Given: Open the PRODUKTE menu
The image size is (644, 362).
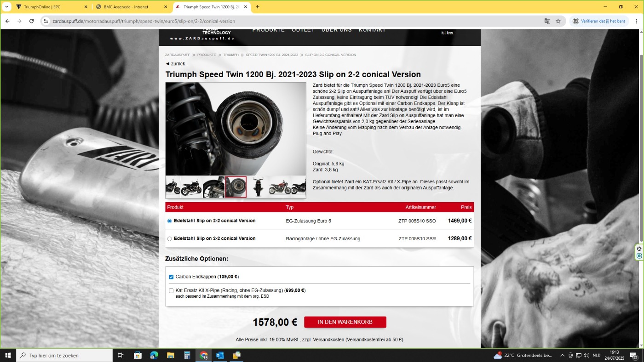Looking at the screenshot, I should tap(269, 30).
